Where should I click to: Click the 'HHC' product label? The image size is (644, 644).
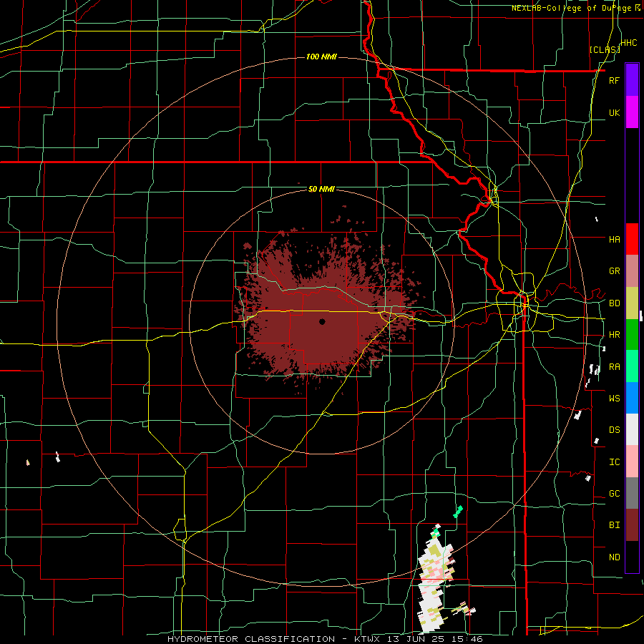pyautogui.click(x=628, y=43)
